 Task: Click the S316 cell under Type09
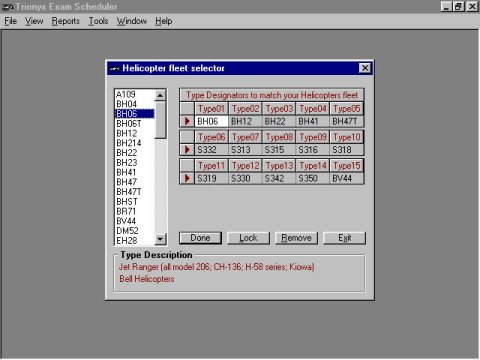313,150
